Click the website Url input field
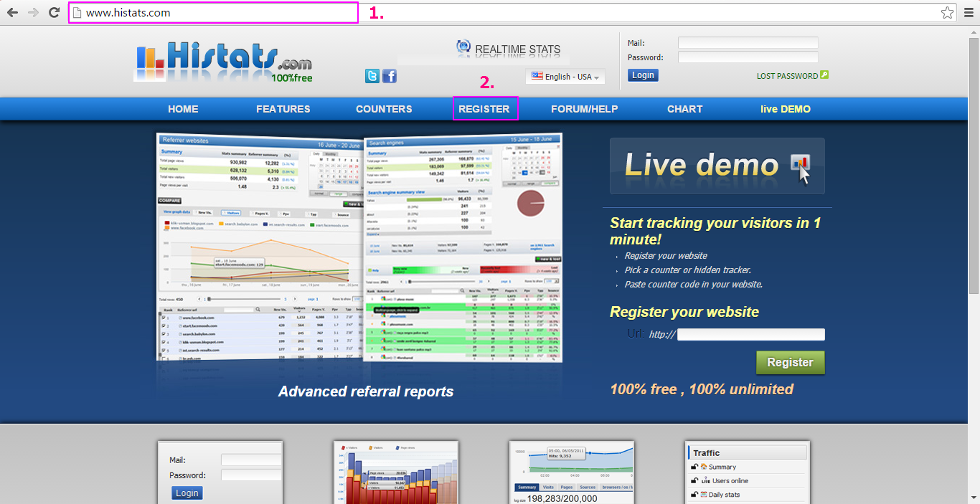980x504 pixels. click(750, 335)
